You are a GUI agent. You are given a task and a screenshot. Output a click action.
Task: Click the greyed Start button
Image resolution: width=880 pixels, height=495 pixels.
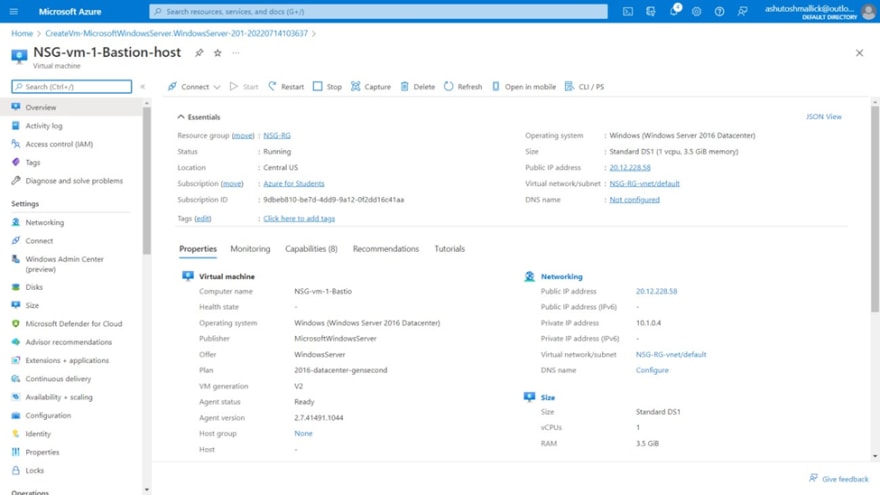pyautogui.click(x=244, y=86)
